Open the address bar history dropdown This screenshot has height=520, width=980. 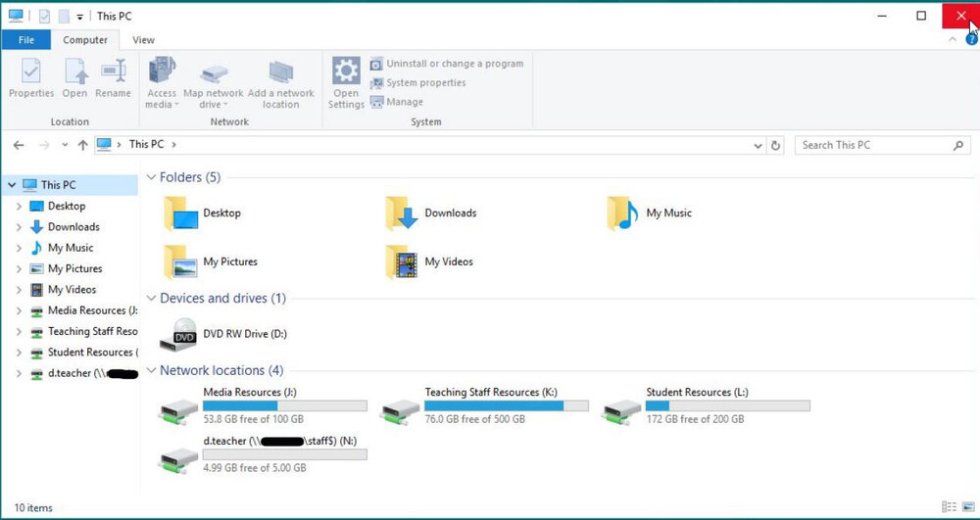[759, 146]
